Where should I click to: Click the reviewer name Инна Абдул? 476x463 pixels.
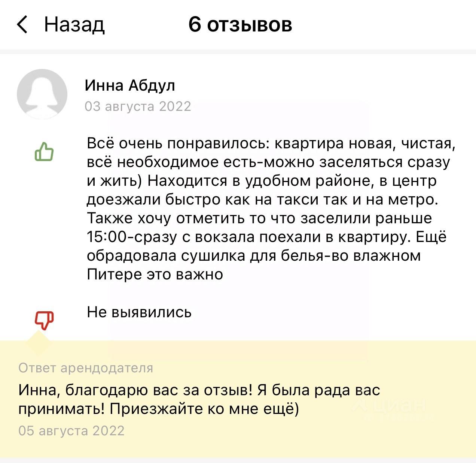(130, 85)
